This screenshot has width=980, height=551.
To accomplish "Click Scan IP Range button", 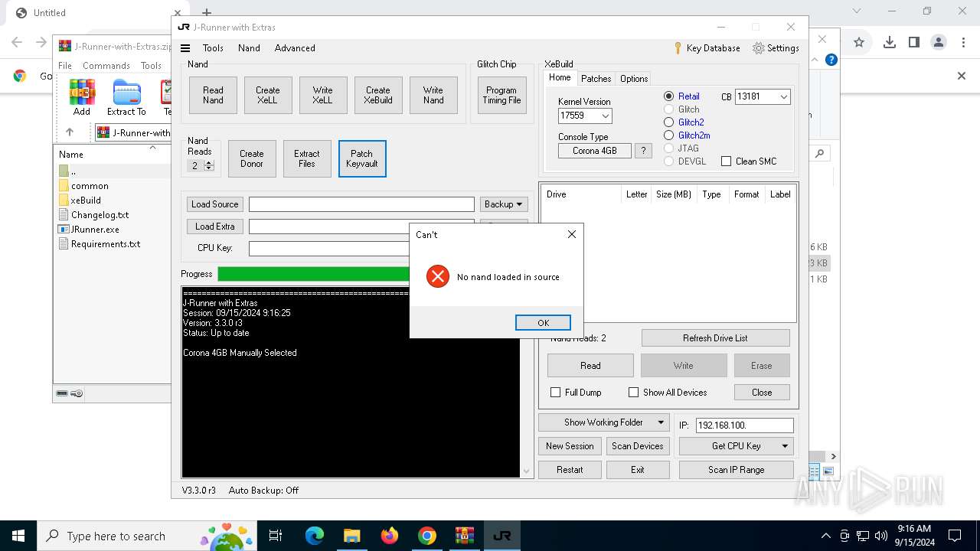I will click(736, 470).
